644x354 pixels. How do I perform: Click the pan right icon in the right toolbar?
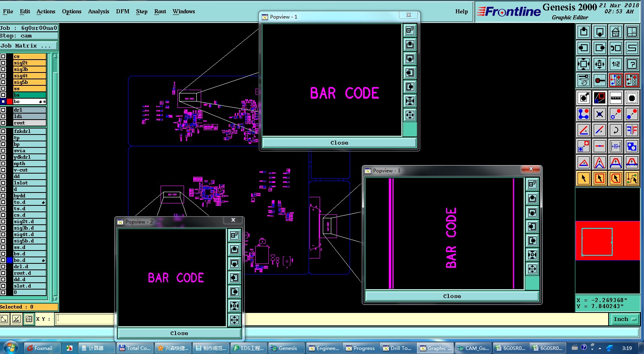[600, 48]
